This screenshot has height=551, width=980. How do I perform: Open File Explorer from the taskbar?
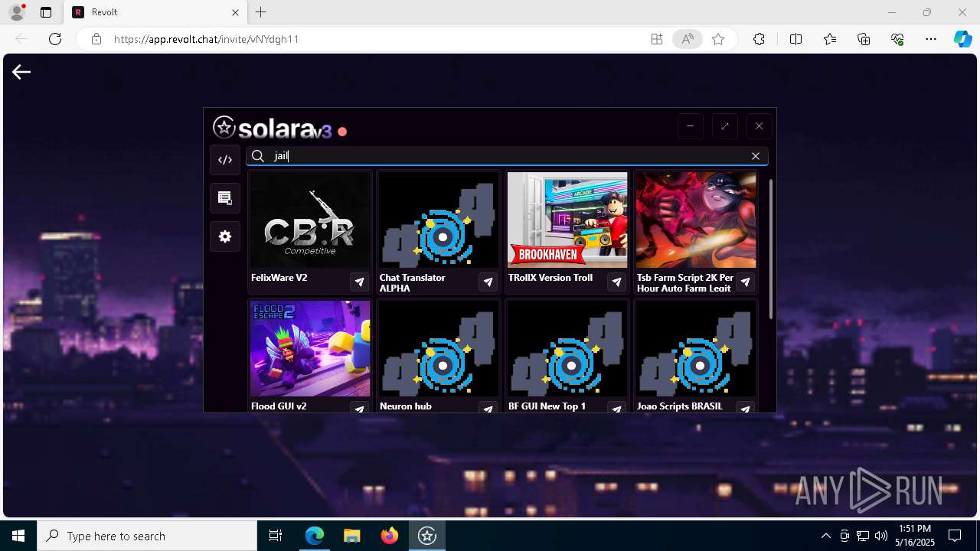[351, 536]
